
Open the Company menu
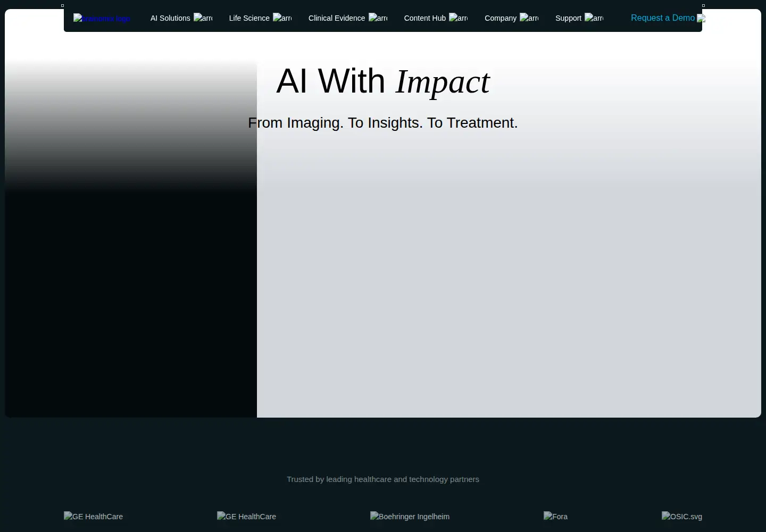(x=511, y=18)
